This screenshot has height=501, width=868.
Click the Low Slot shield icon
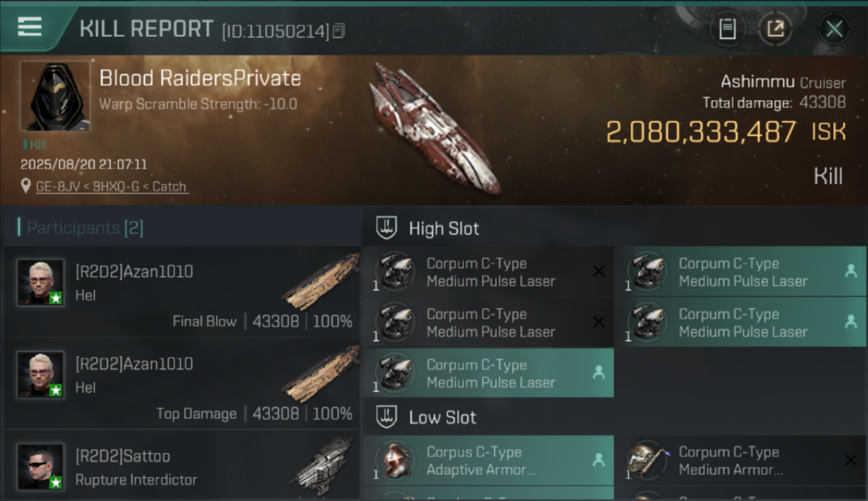(387, 417)
